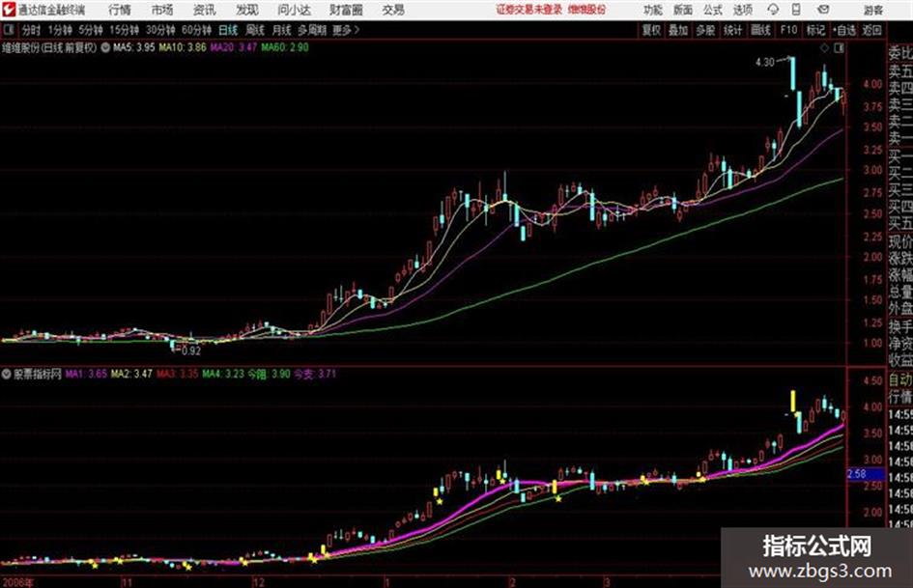Click the 复权 toolbar button
The image size is (913, 588).
(651, 30)
